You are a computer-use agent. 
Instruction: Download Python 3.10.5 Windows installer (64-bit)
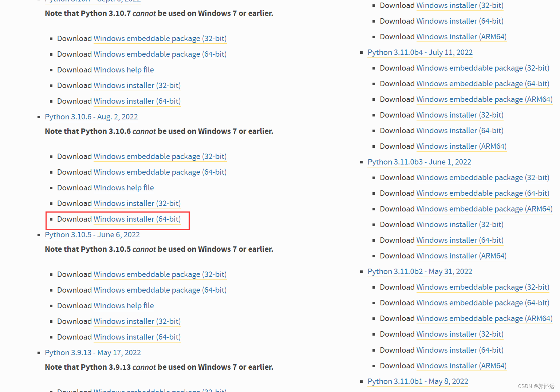137,337
